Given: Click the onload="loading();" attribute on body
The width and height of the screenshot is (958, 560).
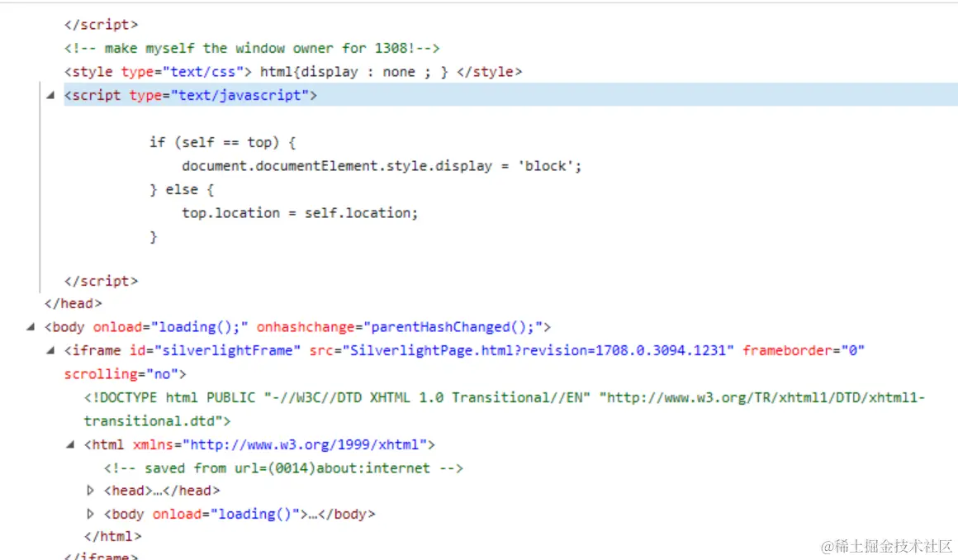Looking at the screenshot, I should tap(170, 327).
